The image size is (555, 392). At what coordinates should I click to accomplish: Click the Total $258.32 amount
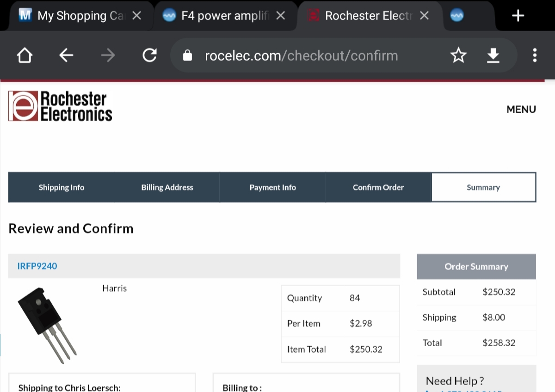click(x=499, y=343)
